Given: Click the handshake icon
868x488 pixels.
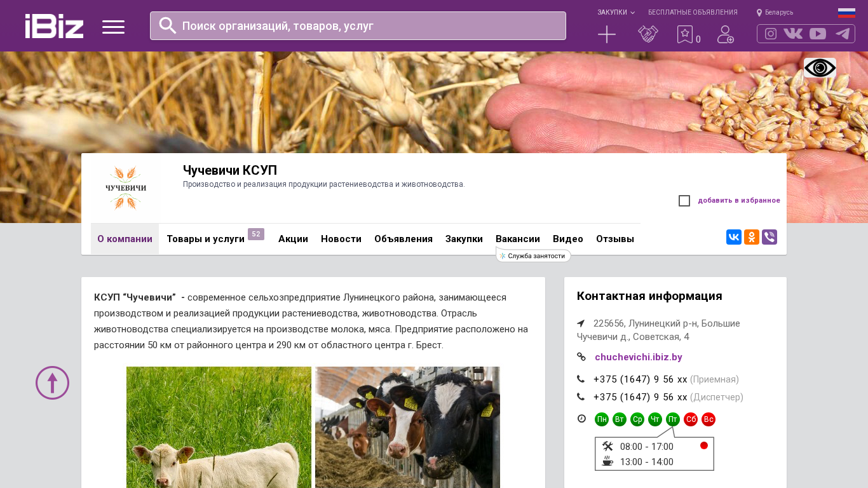Looking at the screenshot, I should 648,34.
